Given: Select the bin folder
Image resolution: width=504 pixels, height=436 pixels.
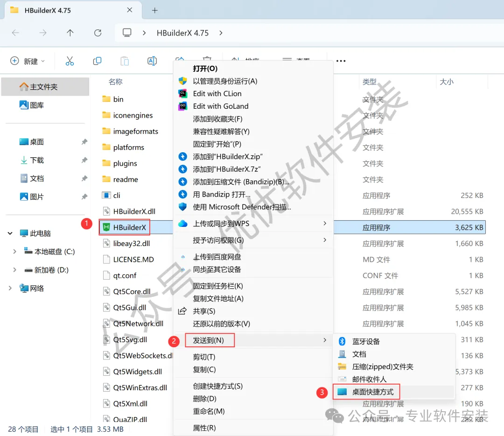Looking at the screenshot, I should click(118, 99).
